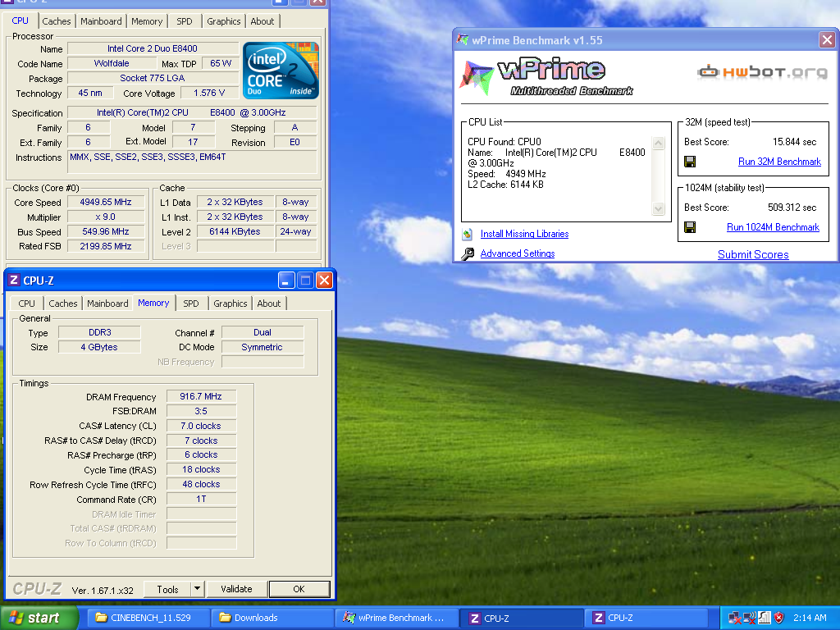Click the Tools button in CPU-Z

pyautogui.click(x=167, y=589)
